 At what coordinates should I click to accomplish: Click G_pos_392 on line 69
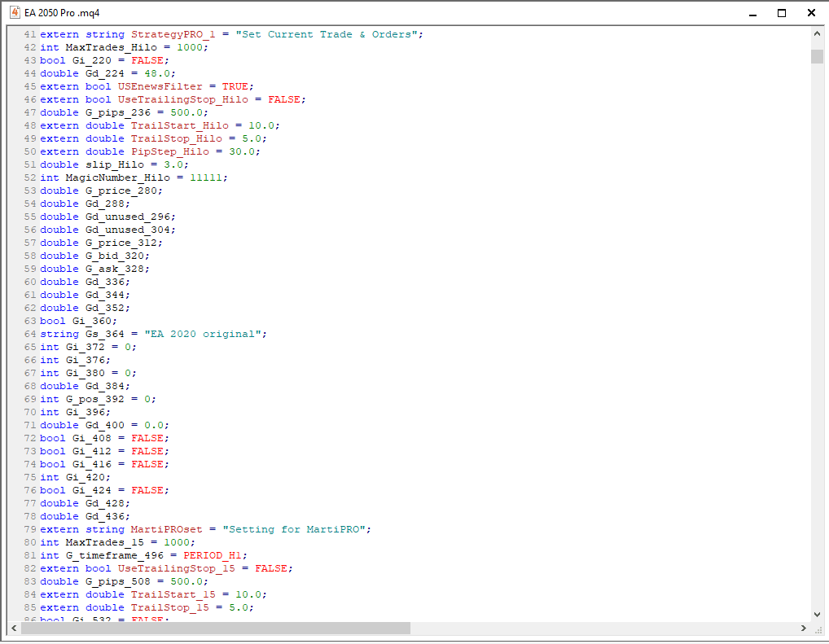pos(94,400)
